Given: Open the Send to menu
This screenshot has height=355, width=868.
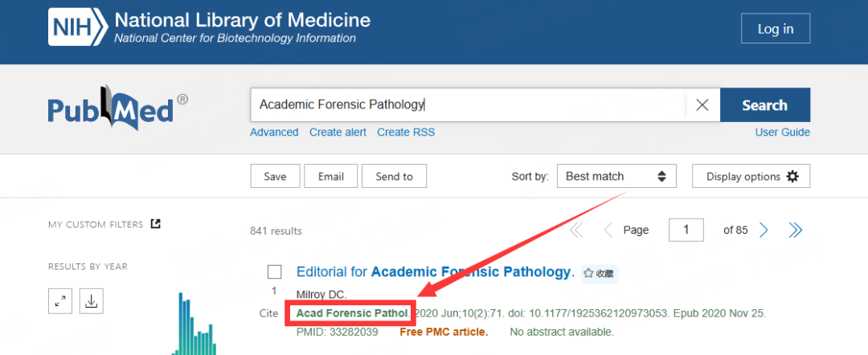Looking at the screenshot, I should pyautogui.click(x=394, y=177).
